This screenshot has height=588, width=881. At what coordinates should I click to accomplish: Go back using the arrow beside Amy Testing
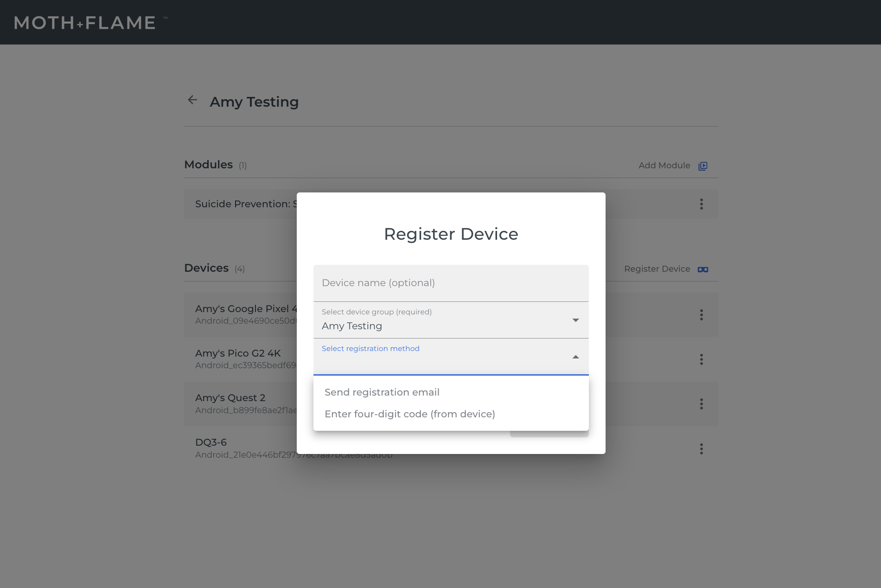192,100
